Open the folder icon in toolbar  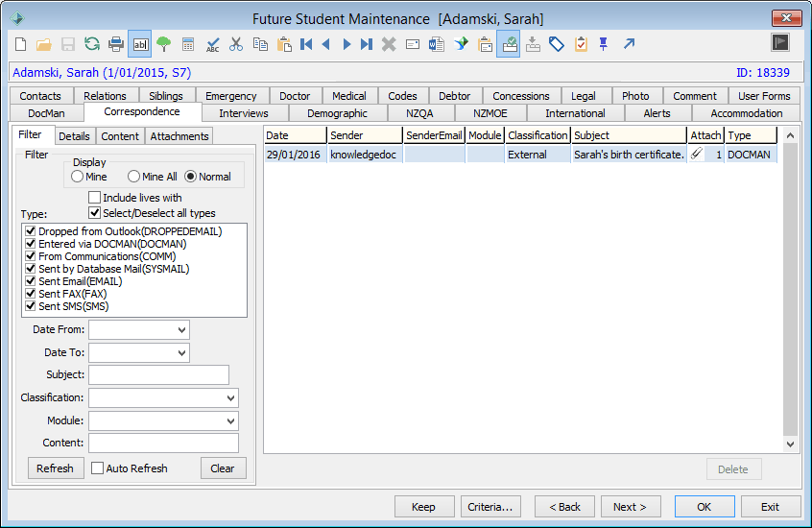click(x=44, y=44)
